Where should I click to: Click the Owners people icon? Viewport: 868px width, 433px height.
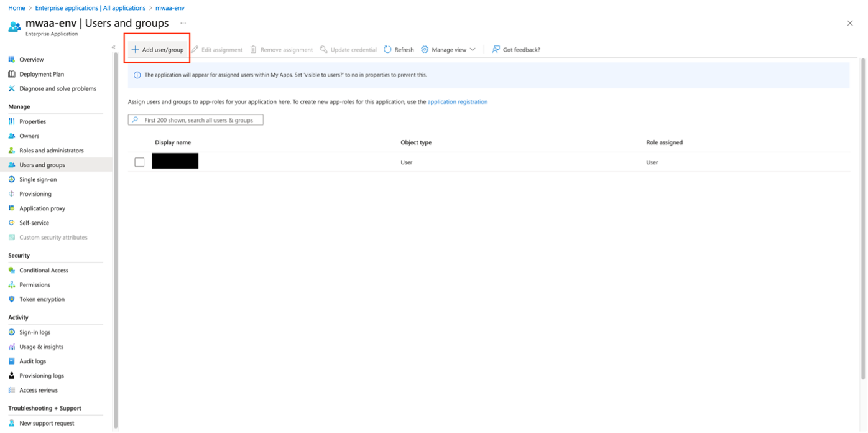click(11, 136)
